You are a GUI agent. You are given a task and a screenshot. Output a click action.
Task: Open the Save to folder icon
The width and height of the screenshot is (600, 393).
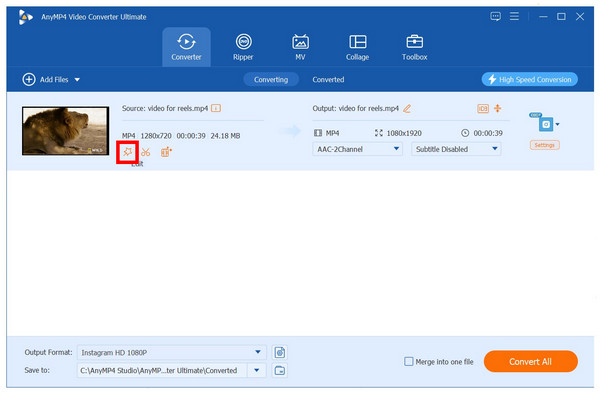click(280, 370)
